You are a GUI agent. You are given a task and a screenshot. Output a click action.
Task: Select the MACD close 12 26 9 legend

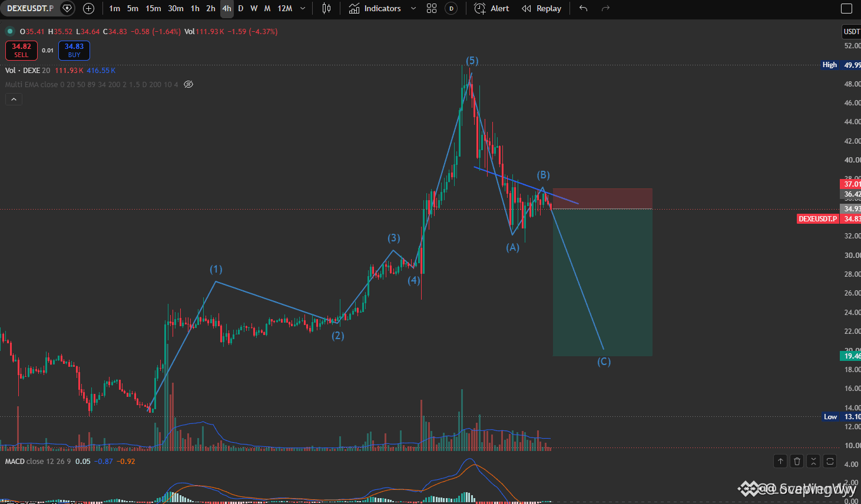click(x=38, y=461)
